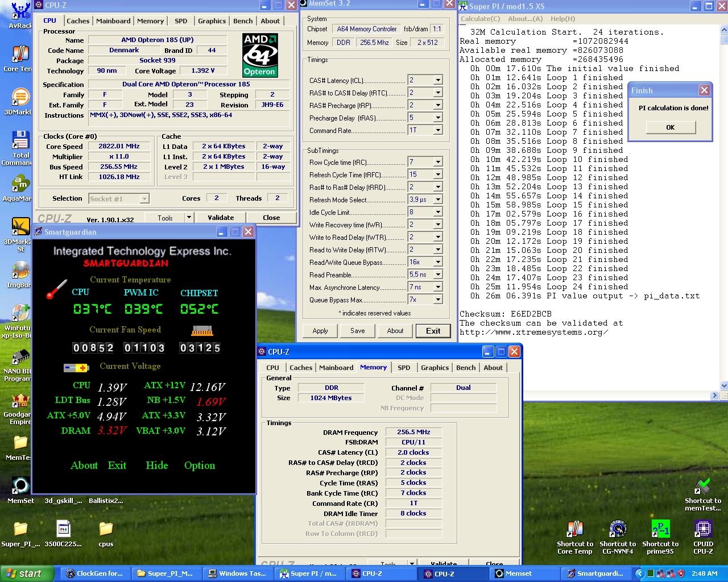Open Bench tab in top CPU-Z window
This screenshot has height=582, width=728.
tap(243, 21)
